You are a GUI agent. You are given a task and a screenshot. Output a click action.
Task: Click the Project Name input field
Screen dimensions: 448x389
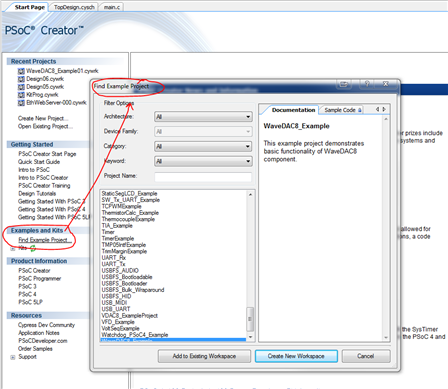pos(203,177)
